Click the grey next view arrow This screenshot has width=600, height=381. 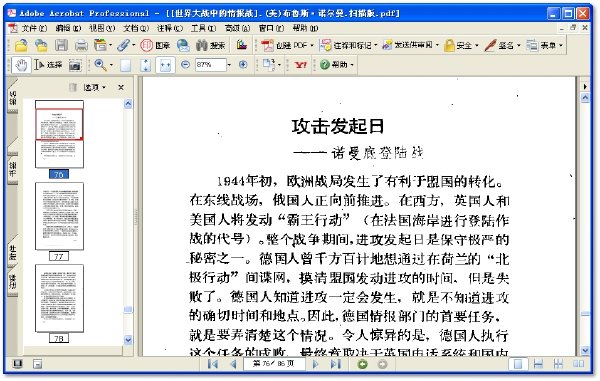[382, 364]
